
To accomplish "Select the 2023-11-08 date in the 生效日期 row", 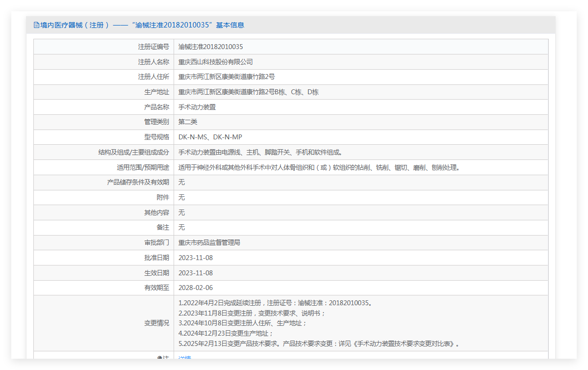I will pos(196,273).
